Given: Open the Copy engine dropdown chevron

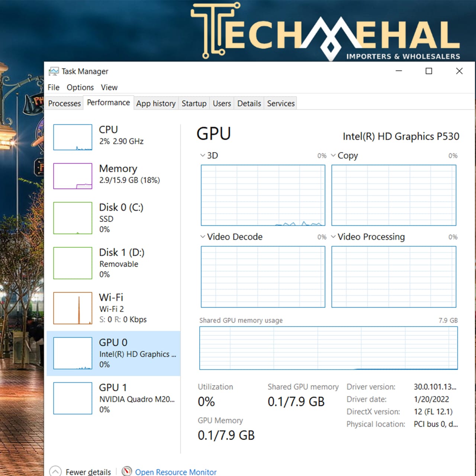Looking at the screenshot, I should coord(333,155).
